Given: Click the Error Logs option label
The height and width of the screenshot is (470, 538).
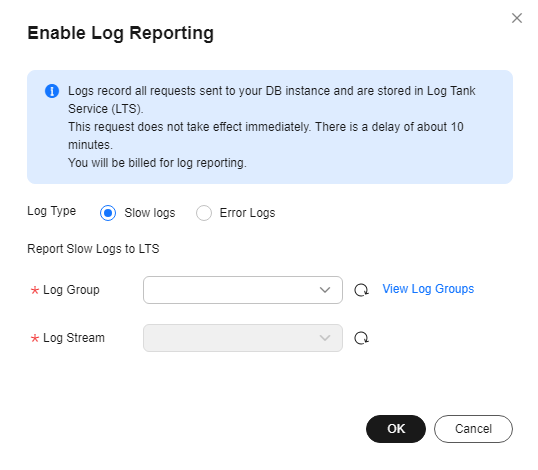Looking at the screenshot, I should [247, 213].
